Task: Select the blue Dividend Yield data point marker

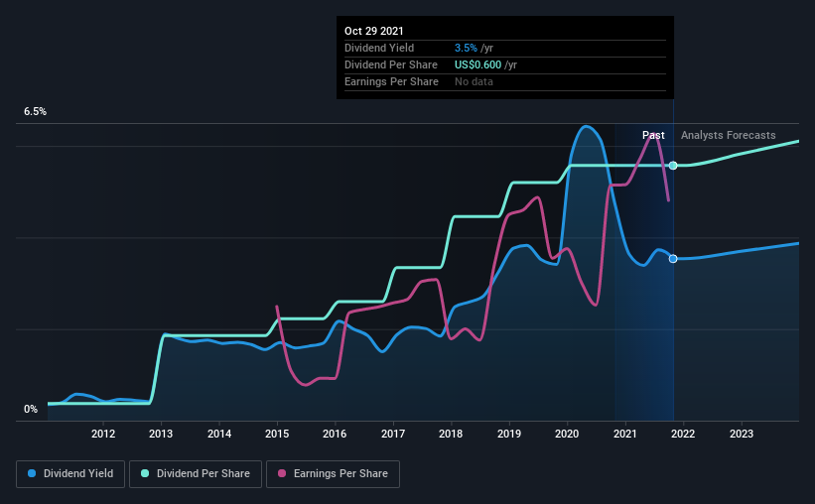Action: coord(673,259)
